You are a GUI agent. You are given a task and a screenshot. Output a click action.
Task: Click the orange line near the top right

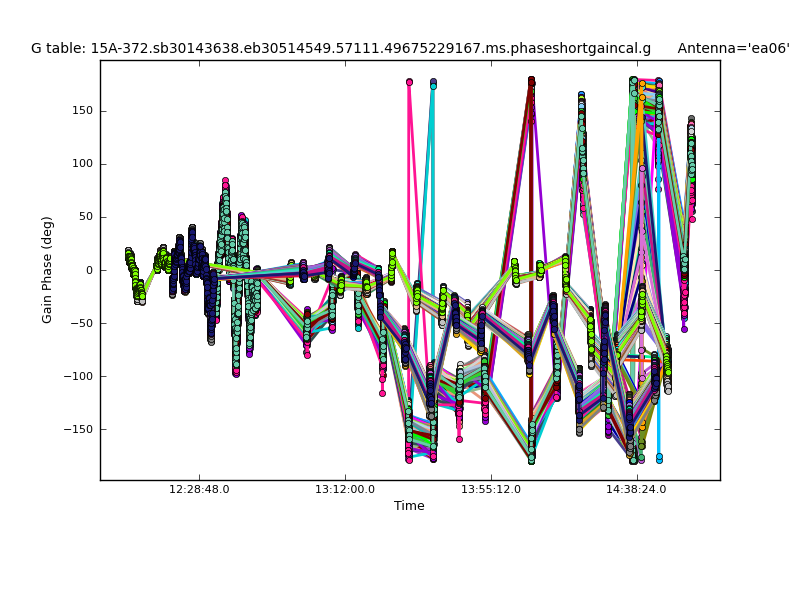click(641, 130)
